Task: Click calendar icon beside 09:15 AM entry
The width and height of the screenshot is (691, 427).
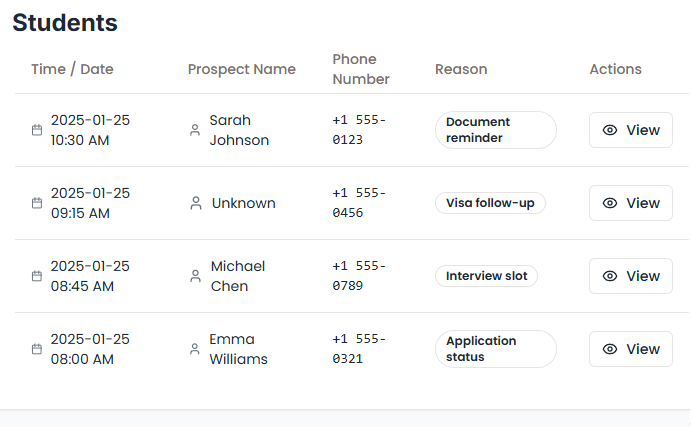Action: coord(37,203)
